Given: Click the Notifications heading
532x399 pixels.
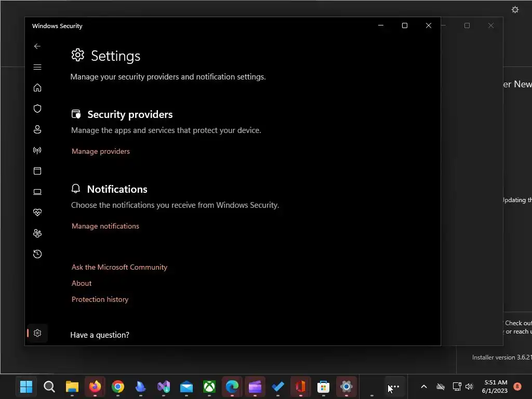Looking at the screenshot, I should click(117, 189).
